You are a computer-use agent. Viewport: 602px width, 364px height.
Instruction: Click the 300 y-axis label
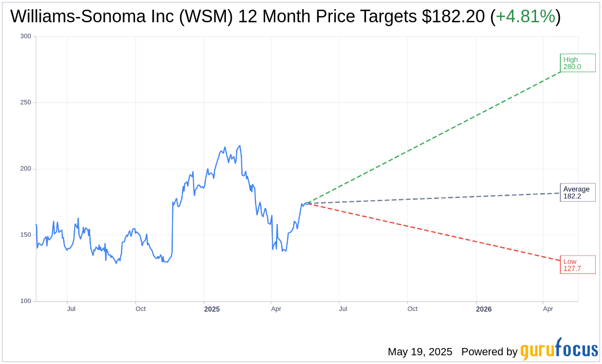26,36
